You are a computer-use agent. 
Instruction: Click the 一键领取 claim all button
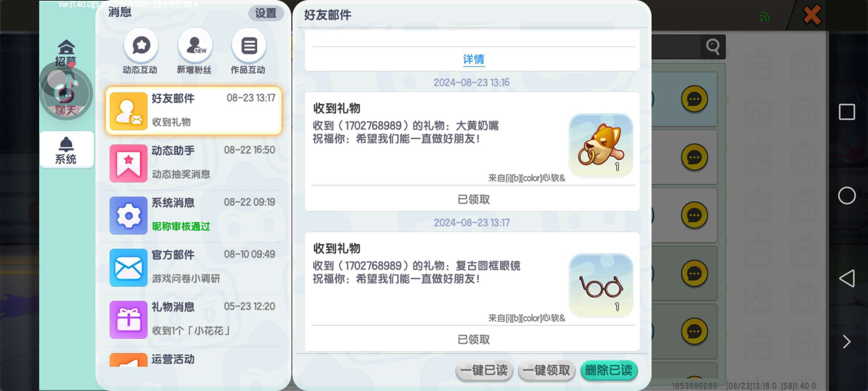pyautogui.click(x=546, y=370)
